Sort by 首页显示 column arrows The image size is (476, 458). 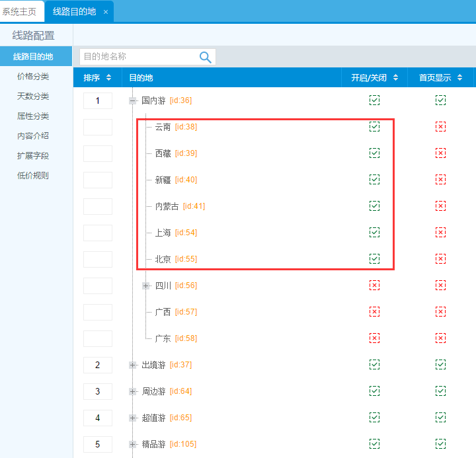point(461,78)
